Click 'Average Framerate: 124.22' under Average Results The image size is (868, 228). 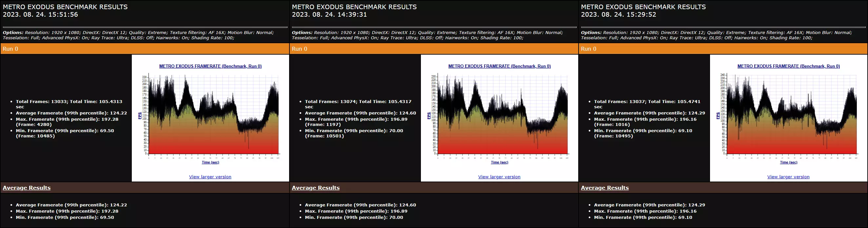coord(71,205)
